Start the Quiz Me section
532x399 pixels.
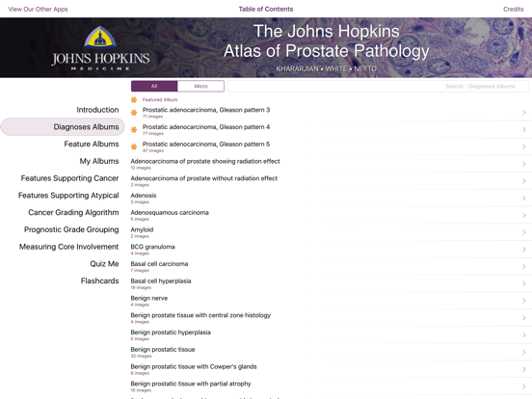tap(104, 264)
